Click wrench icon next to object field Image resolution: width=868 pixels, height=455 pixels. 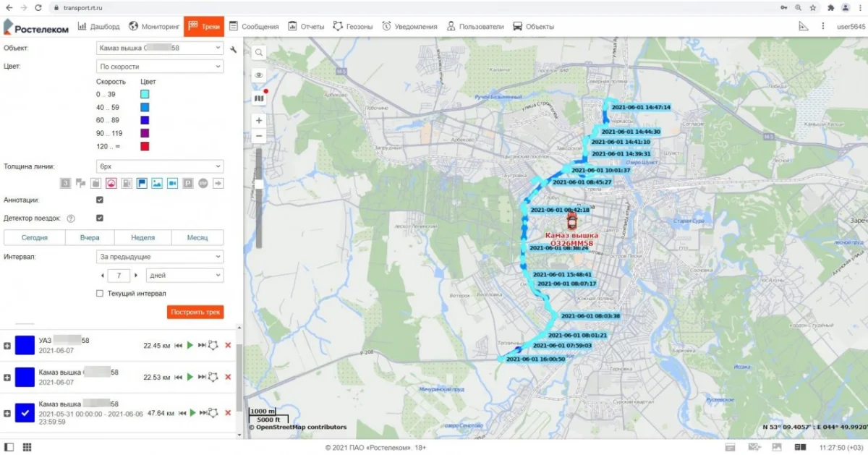pyautogui.click(x=233, y=49)
